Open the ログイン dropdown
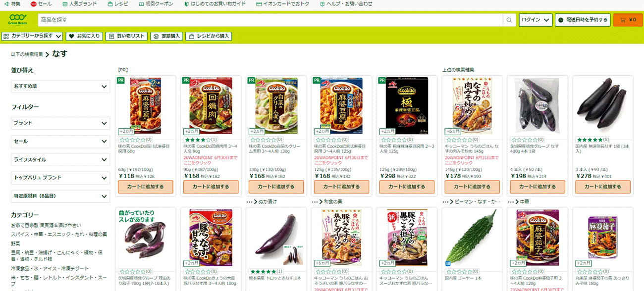Viewport: 644px width, 291px height. [536, 20]
